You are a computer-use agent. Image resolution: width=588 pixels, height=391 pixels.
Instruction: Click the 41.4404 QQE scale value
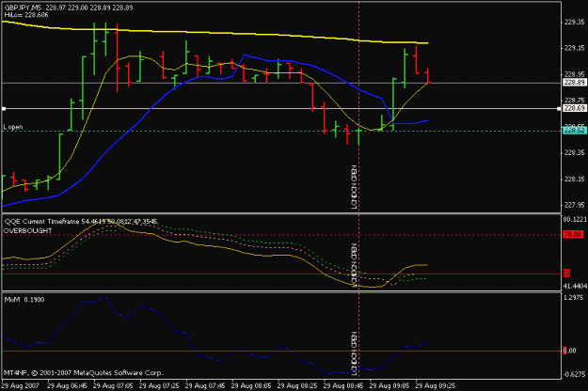[575, 286]
